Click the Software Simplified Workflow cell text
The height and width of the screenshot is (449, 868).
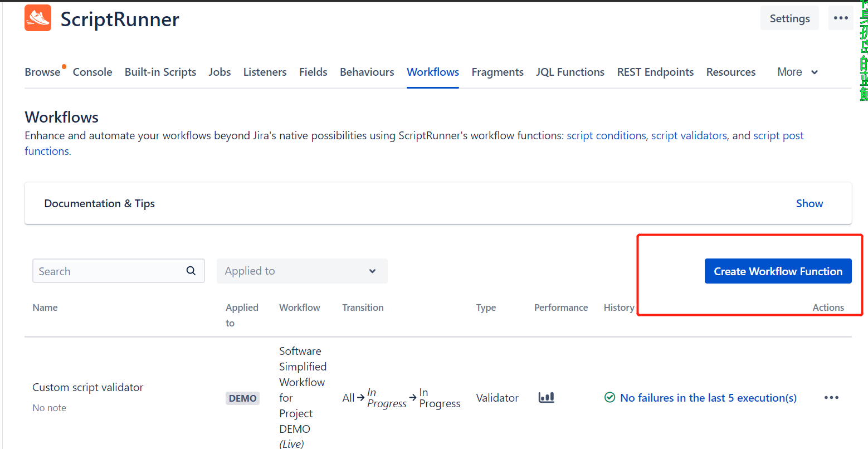click(303, 398)
